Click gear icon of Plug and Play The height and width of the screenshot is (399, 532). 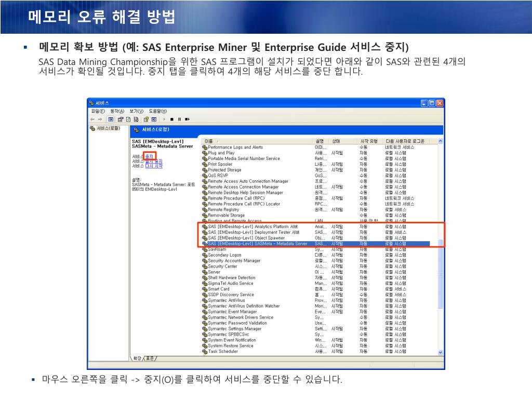(205, 153)
